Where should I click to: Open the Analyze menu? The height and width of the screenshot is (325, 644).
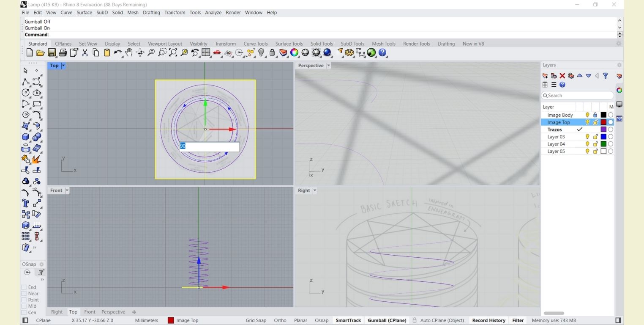[x=213, y=13]
